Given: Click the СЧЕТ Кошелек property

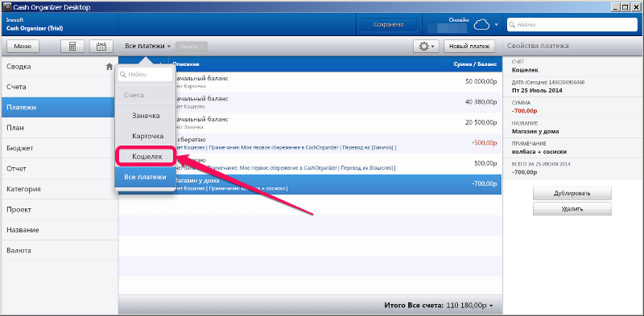Looking at the screenshot, I should pos(573,66).
